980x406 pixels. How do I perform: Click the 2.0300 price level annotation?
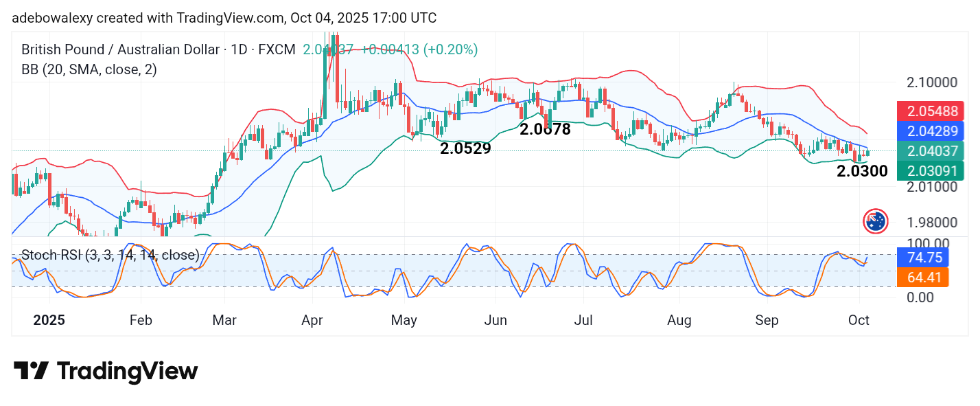pyautogui.click(x=862, y=171)
